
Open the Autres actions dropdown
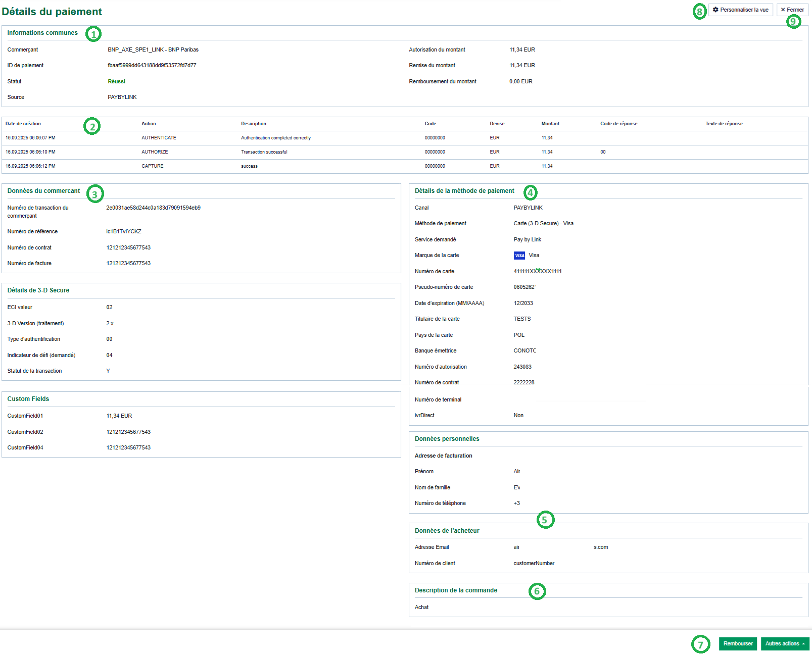tap(785, 643)
